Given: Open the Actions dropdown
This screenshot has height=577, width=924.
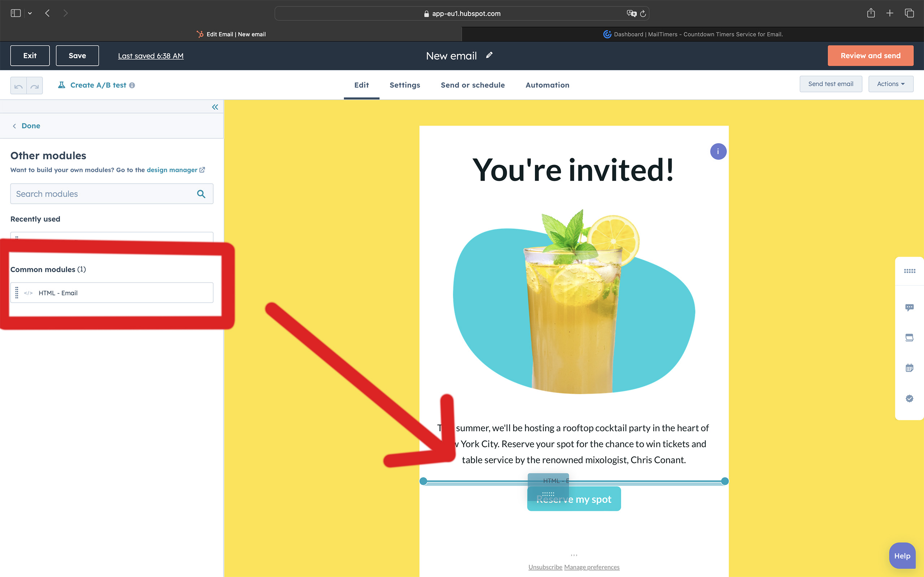Looking at the screenshot, I should 890,84.
